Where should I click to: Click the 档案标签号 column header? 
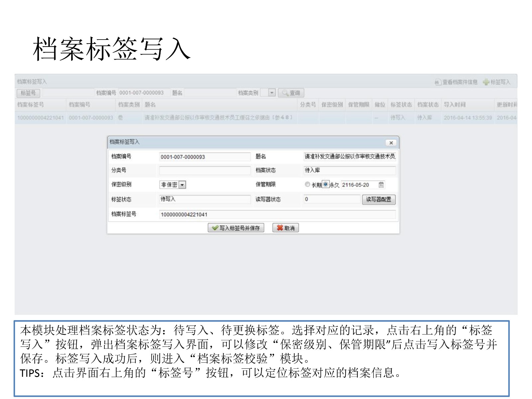click(x=31, y=105)
